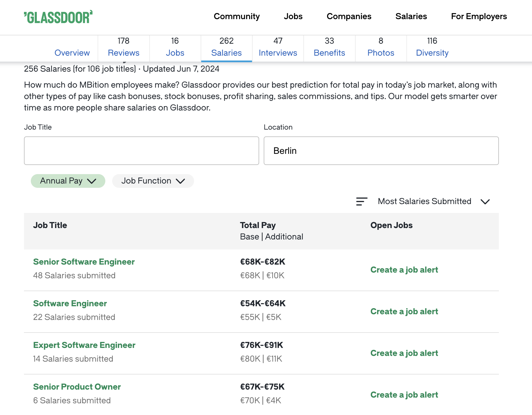The height and width of the screenshot is (415, 532).
Task: Open the Companies navigation item
Action: coord(349,16)
